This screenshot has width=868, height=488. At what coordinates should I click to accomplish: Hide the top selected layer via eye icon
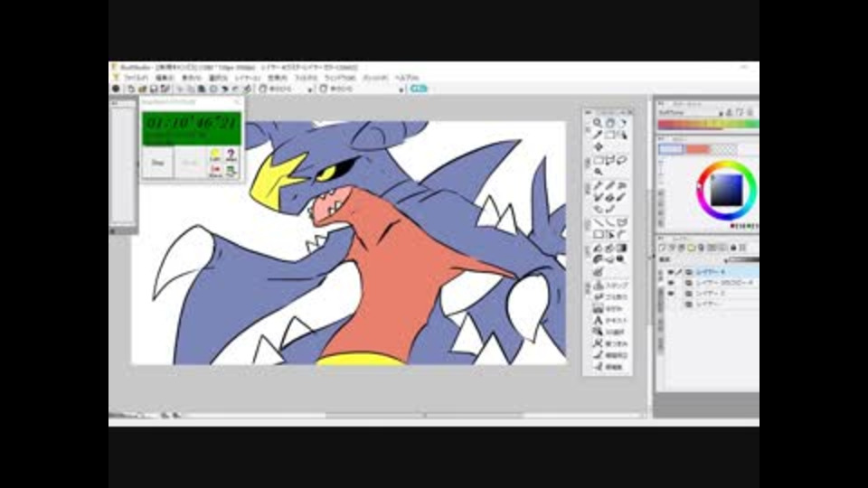click(x=670, y=272)
